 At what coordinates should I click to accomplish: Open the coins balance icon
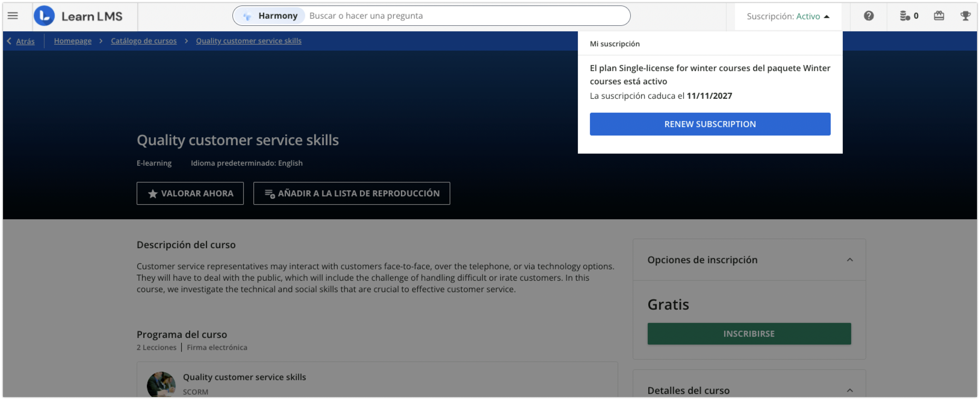(x=905, y=16)
